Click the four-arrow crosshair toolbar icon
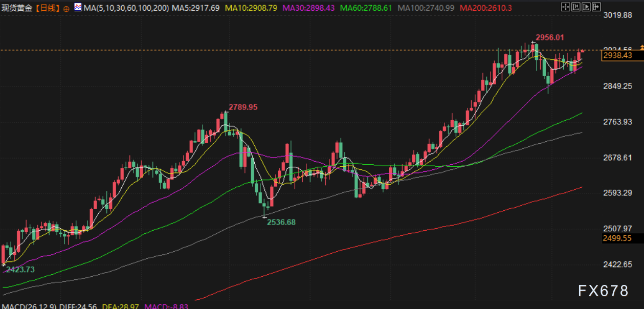This screenshot has width=644, height=309. 565,7
